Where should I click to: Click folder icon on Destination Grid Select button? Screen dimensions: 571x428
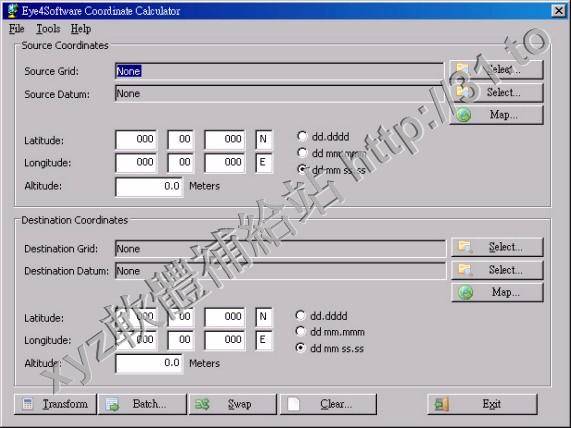(x=465, y=247)
